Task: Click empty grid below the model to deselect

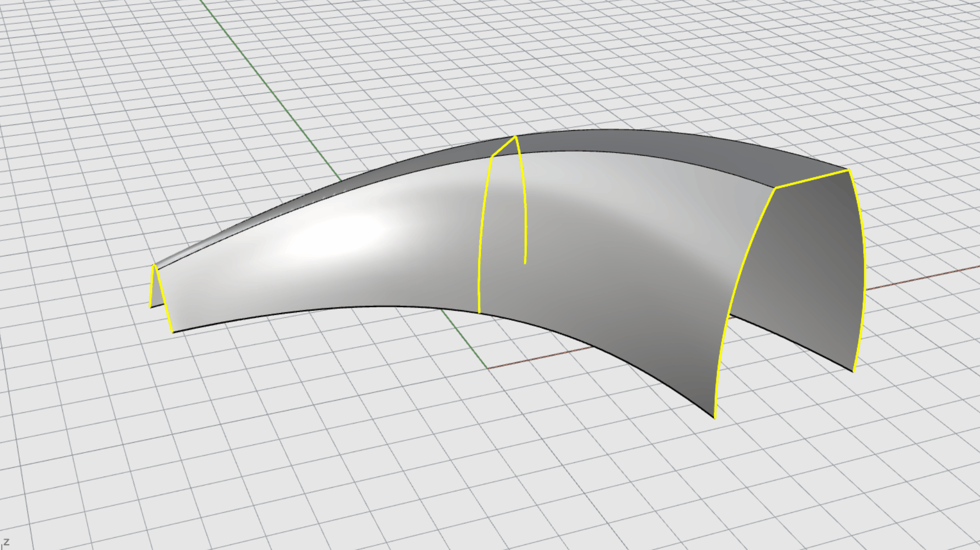Action: pos(408,459)
